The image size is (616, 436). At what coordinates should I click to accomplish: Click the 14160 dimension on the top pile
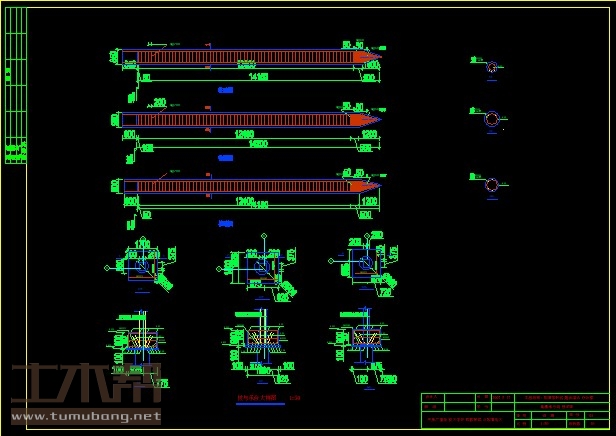(x=257, y=75)
